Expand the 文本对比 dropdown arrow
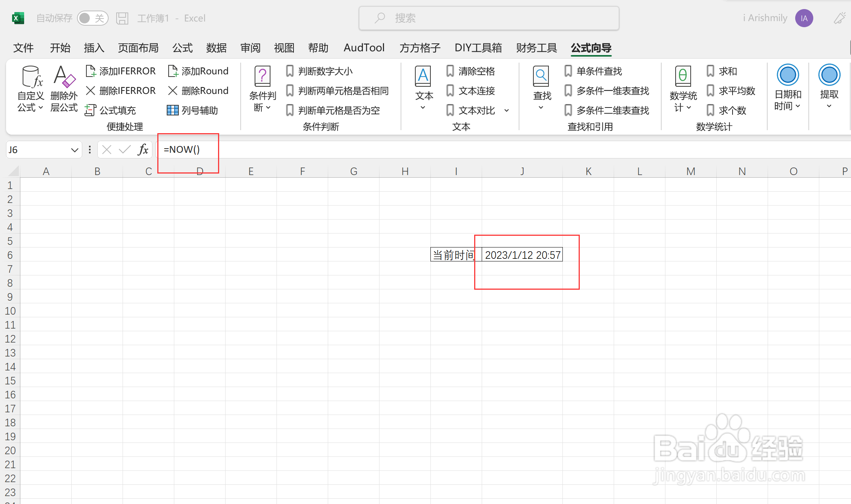The width and height of the screenshot is (851, 504). (506, 110)
